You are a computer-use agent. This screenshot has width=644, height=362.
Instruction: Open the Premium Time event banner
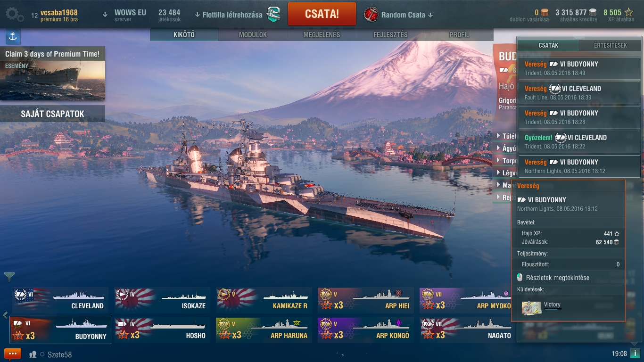tap(52, 74)
